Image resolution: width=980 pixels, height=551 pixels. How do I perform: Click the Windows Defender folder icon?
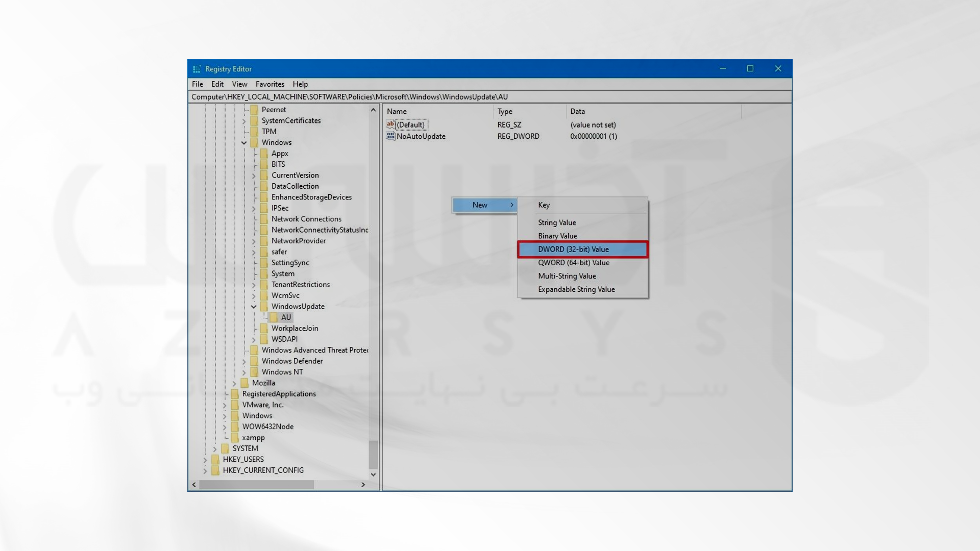click(x=255, y=361)
